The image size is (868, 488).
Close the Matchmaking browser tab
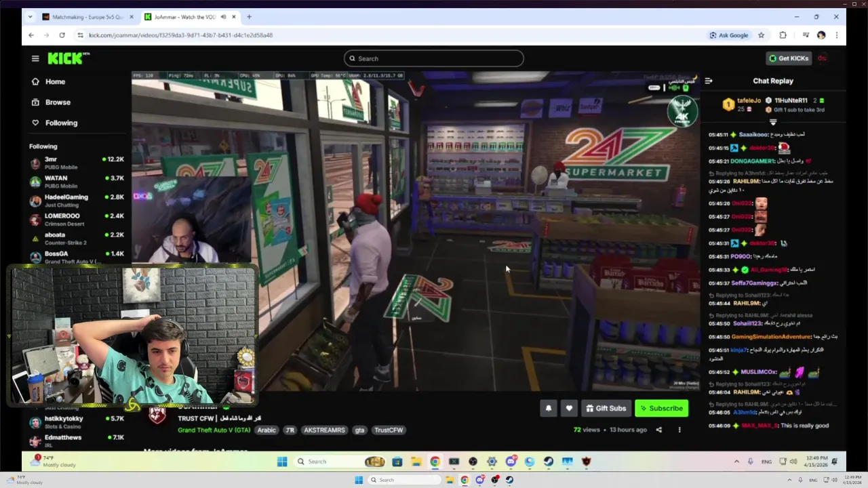coord(132,17)
